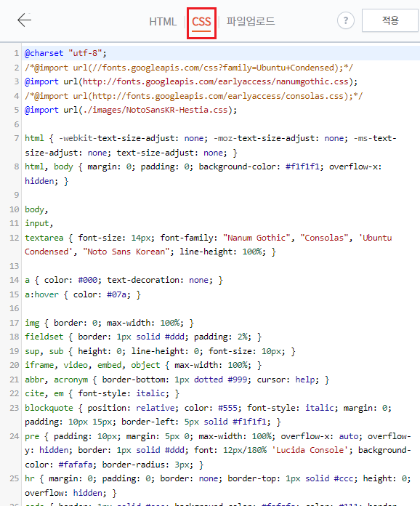Click the input selector on line 11
Image resolution: width=420 pixels, height=506 pixels.
[x=37, y=223]
